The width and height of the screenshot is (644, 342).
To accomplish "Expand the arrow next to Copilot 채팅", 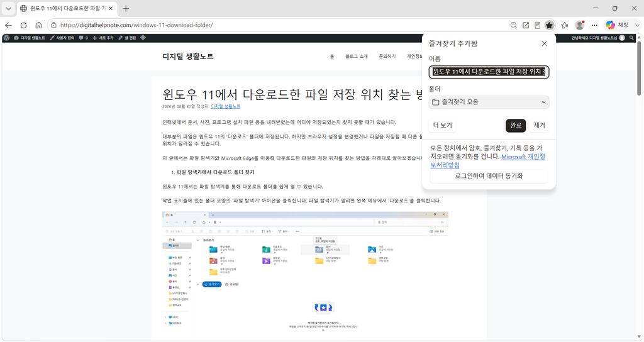I will pos(637,25).
